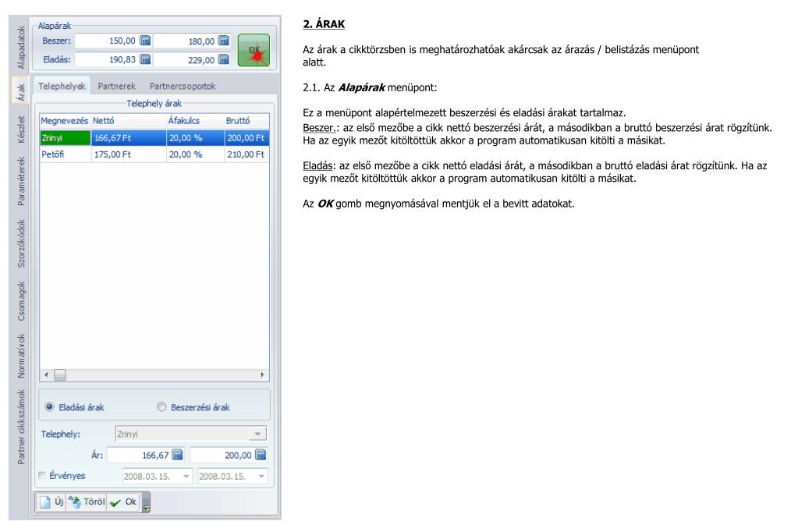Click the Eladás gross price field 229,00

(x=185, y=59)
